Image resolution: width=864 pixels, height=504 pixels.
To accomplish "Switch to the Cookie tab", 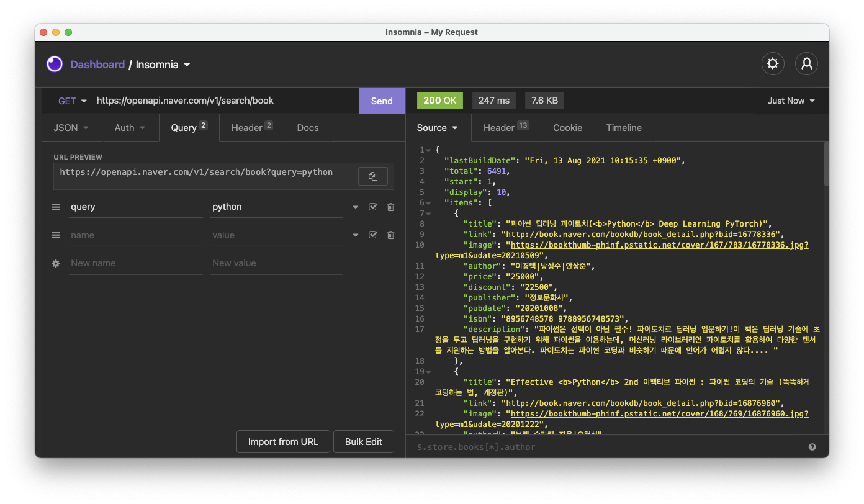I will click(x=568, y=128).
